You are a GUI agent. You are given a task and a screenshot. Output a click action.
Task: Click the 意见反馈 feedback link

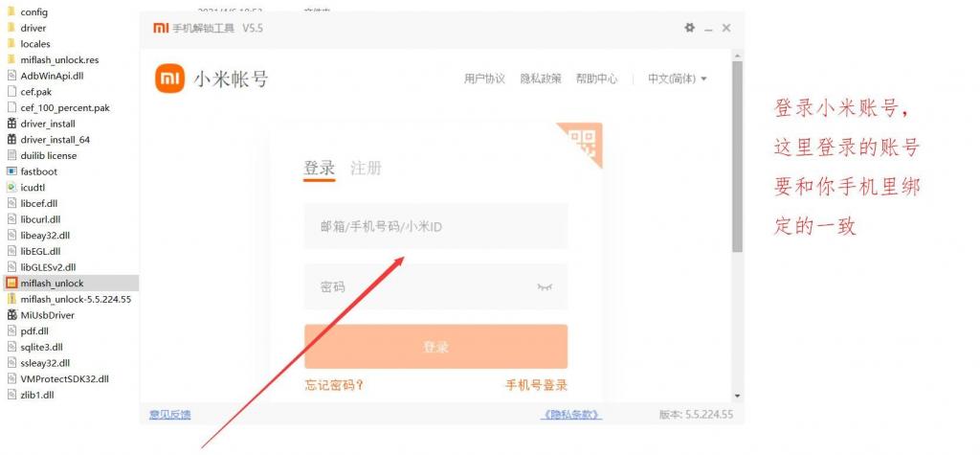coord(170,414)
